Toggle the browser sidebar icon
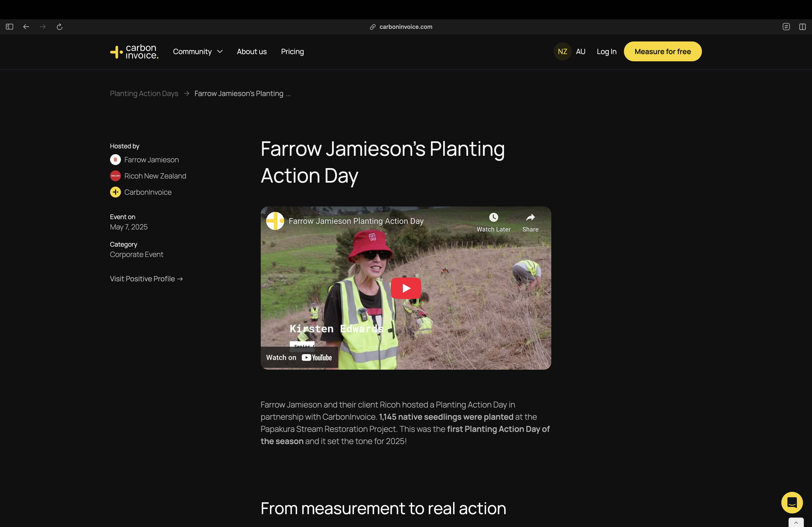The height and width of the screenshot is (527, 812). pos(9,27)
